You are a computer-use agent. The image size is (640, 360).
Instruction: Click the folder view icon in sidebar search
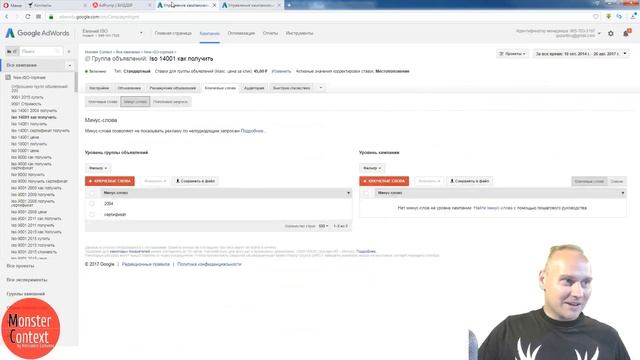pos(12,51)
